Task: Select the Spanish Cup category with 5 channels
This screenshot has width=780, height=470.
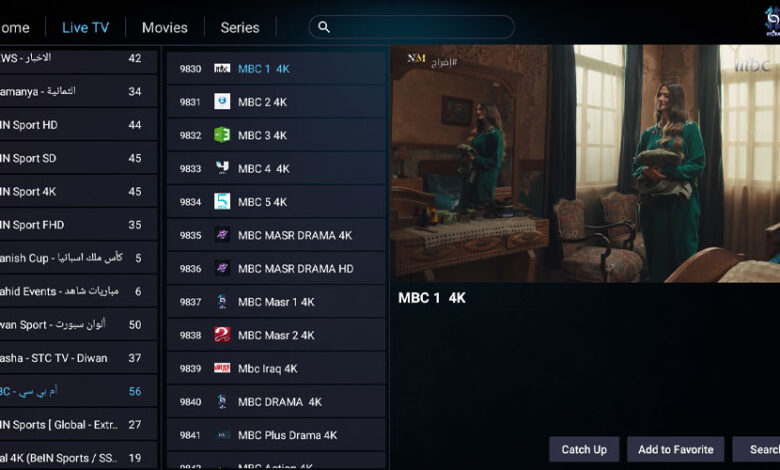Action: 79,258
